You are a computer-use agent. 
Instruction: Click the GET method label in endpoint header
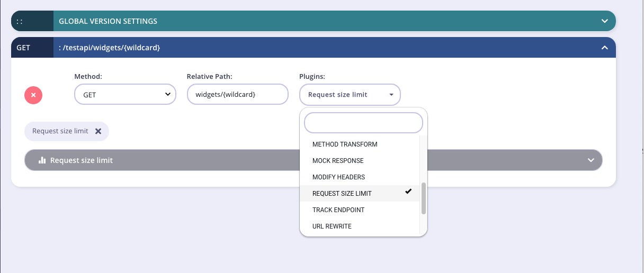click(x=24, y=48)
